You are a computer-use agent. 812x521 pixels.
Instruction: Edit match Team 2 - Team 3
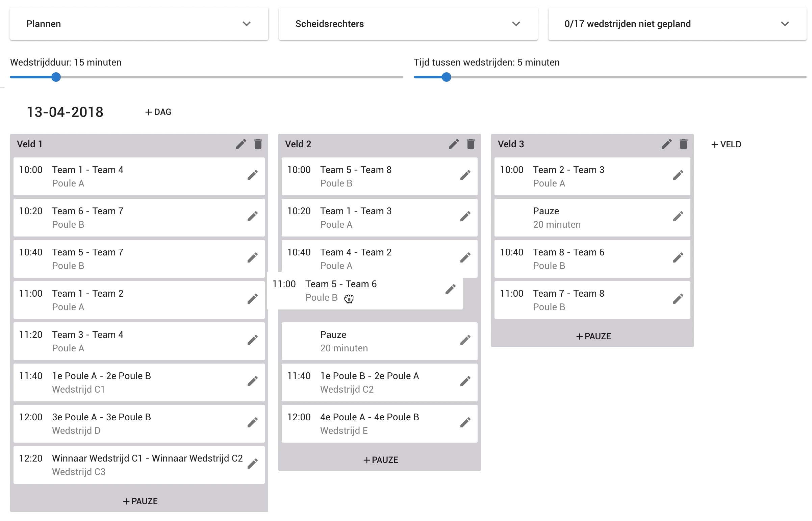[x=678, y=175]
